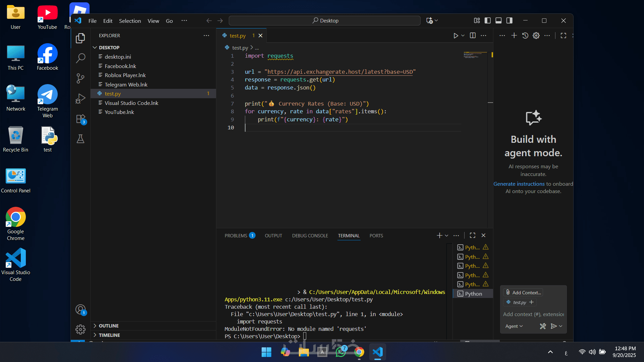
Task: Toggle the primary side bar layout button
Action: click(488, 21)
